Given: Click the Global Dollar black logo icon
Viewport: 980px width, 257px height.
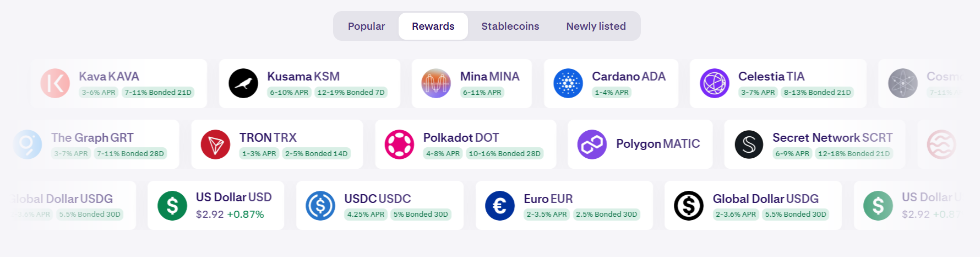Looking at the screenshot, I should 689,206.
